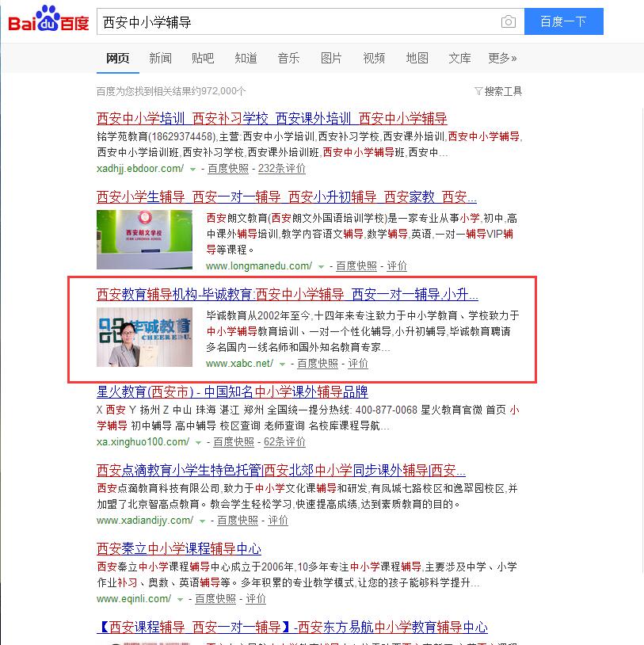Open 西安秦立中小学课程辅导中心 result title
644x645 pixels.
[x=179, y=548]
